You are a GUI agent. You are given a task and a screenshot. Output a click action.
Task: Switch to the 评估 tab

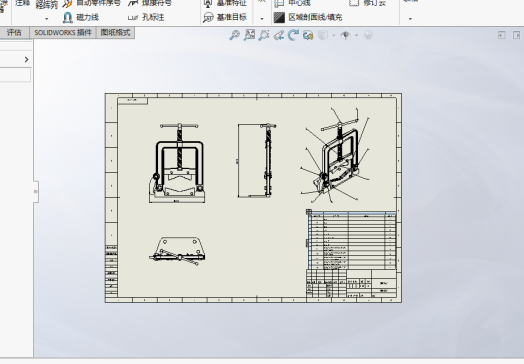point(14,33)
